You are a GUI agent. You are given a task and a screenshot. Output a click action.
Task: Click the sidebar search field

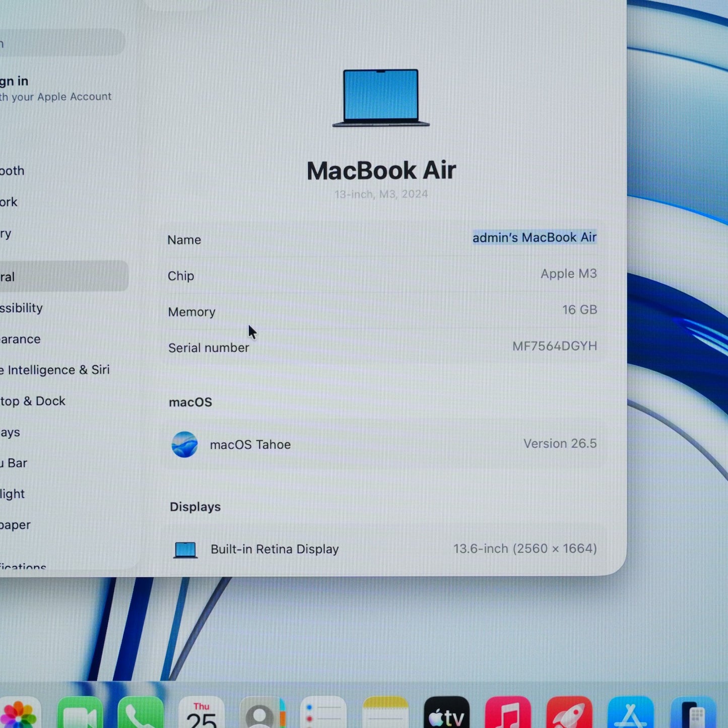(61, 42)
